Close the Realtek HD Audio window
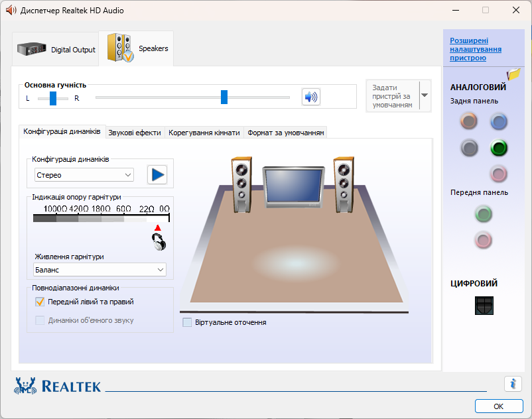Viewport: 532px width, 419px height. click(515, 10)
